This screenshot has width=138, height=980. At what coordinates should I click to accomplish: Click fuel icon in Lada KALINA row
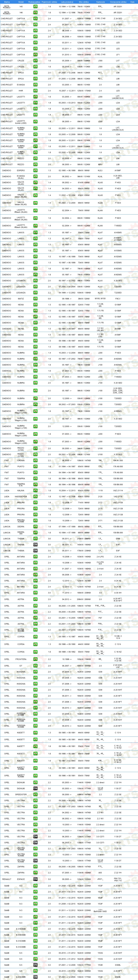click(x=35, y=490)
